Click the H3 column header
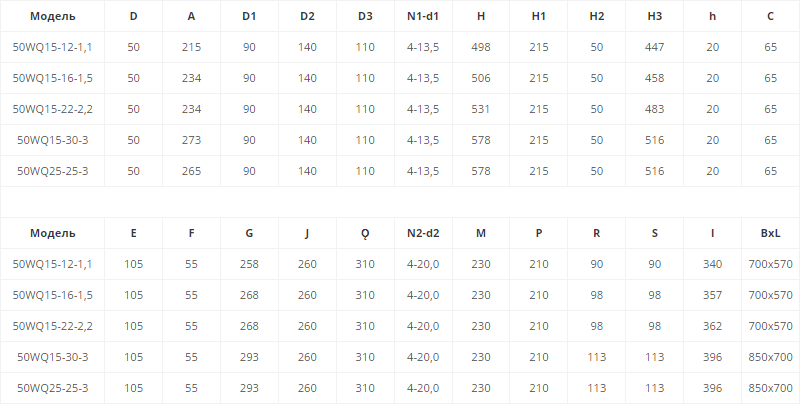Screen dimensions: 800x405 pos(654,16)
